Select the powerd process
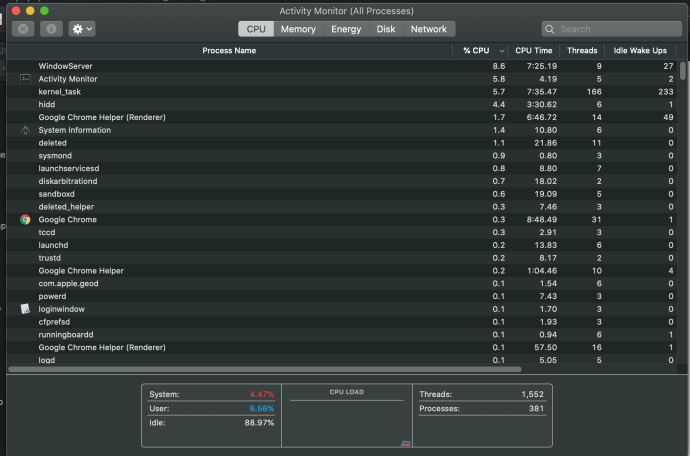690x456 pixels. [342, 296]
